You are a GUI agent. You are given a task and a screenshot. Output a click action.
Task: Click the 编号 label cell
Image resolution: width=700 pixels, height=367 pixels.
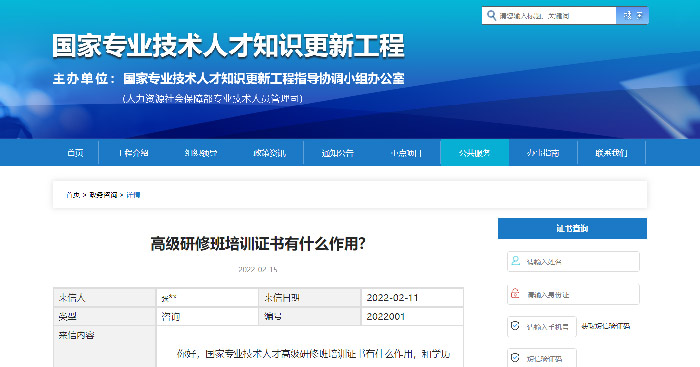309,316
